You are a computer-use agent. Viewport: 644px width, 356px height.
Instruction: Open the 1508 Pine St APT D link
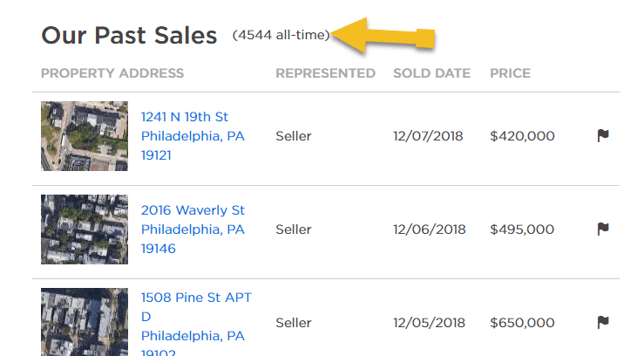(196, 325)
